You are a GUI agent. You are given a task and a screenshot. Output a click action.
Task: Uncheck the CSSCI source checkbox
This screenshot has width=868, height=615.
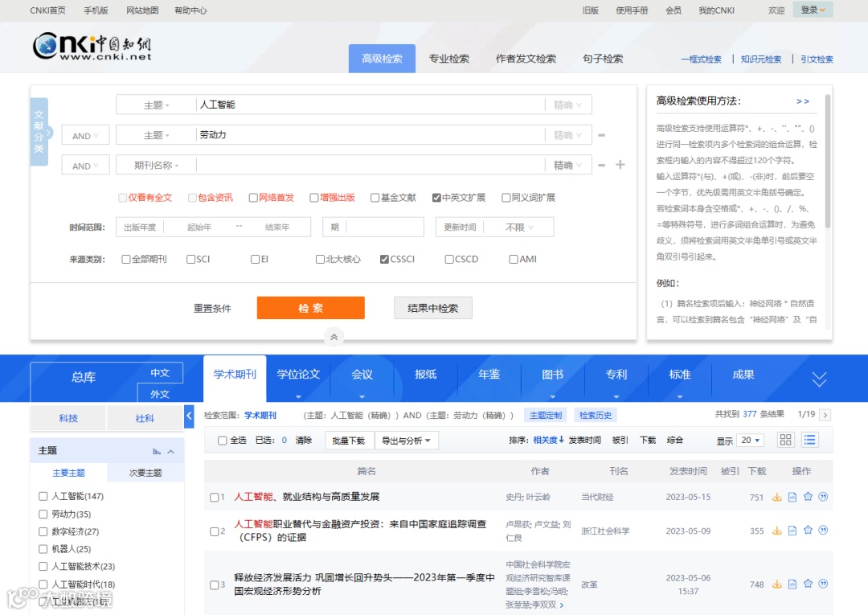click(x=384, y=259)
